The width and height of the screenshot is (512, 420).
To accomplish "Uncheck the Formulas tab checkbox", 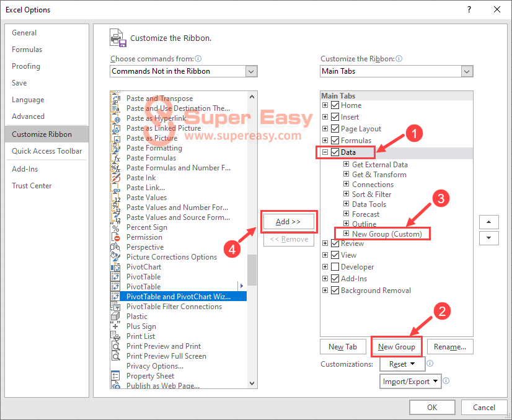I will tap(335, 141).
